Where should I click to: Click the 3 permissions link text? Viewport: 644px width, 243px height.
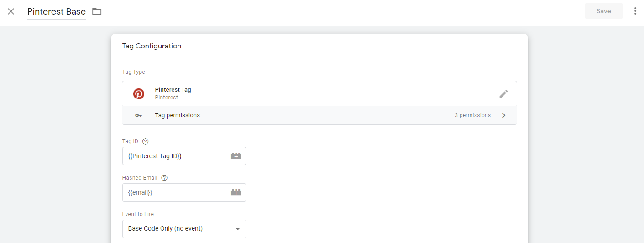472,115
